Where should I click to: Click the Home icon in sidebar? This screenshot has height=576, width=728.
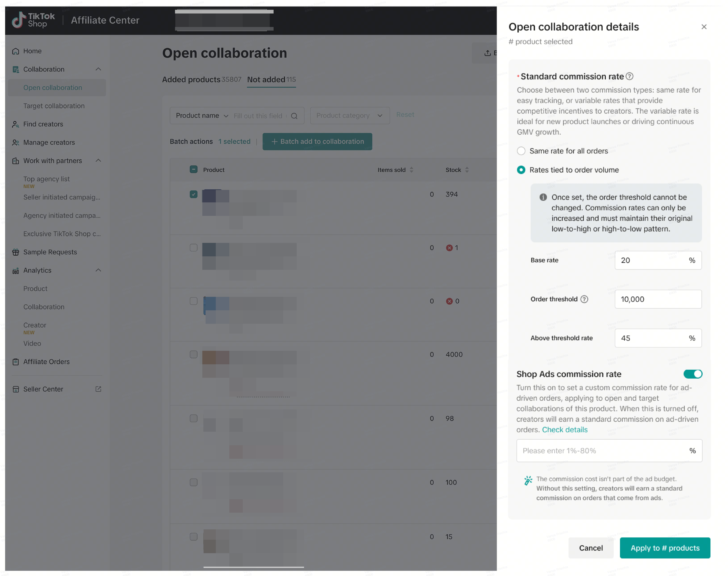pos(16,51)
